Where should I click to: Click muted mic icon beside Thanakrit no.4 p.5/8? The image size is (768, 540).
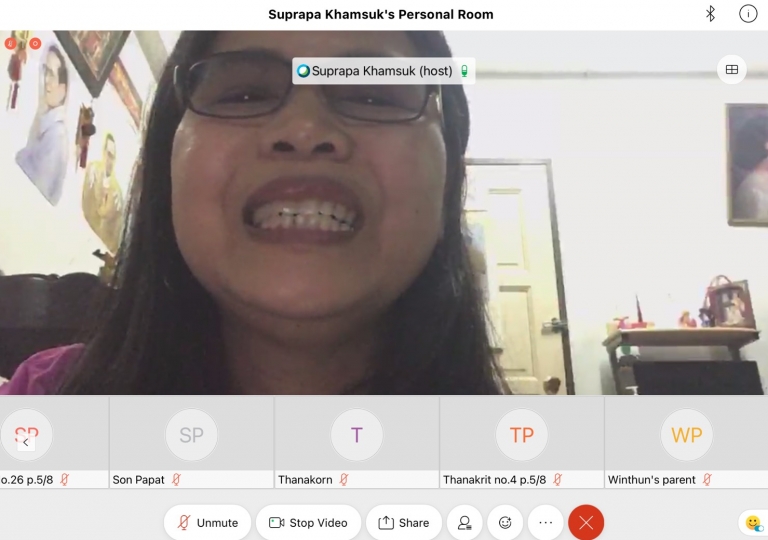557,479
